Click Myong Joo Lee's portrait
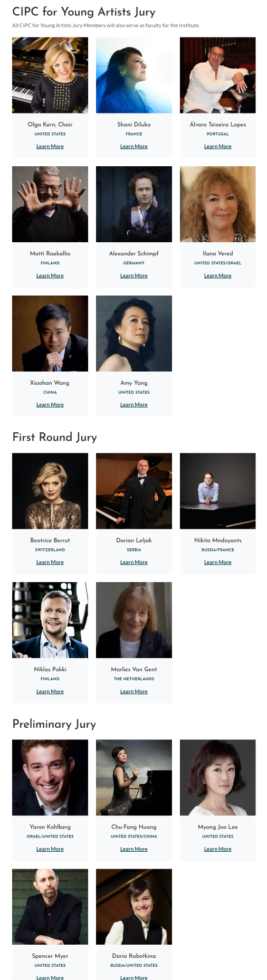Viewport: 267px width, 980px height. tap(218, 777)
